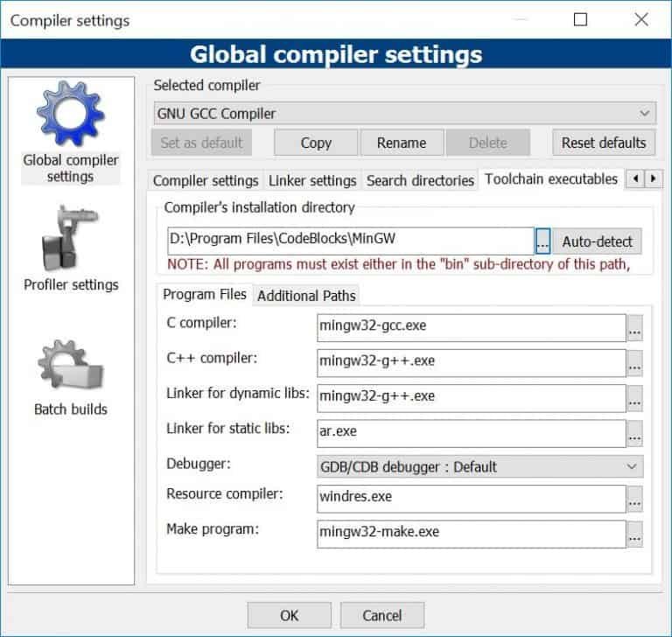The image size is (672, 637).
Task: Switch to Compiler settings tab
Action: tap(206, 181)
